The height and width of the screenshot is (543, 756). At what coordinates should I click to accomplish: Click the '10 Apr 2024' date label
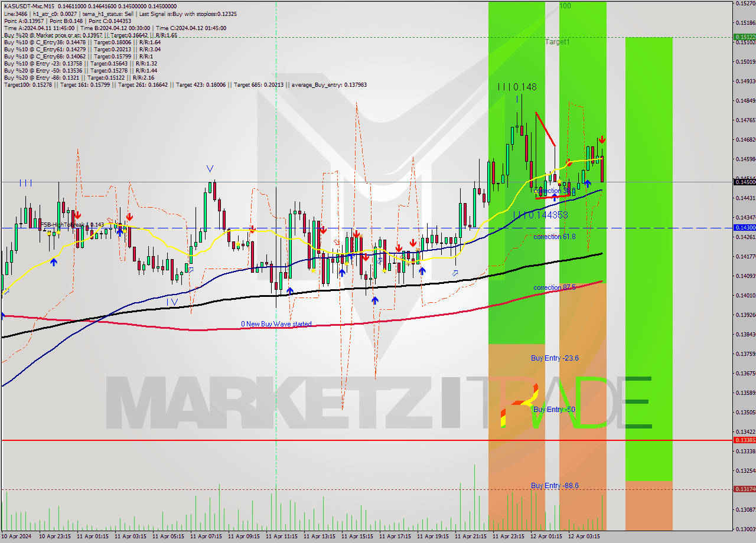[17, 537]
